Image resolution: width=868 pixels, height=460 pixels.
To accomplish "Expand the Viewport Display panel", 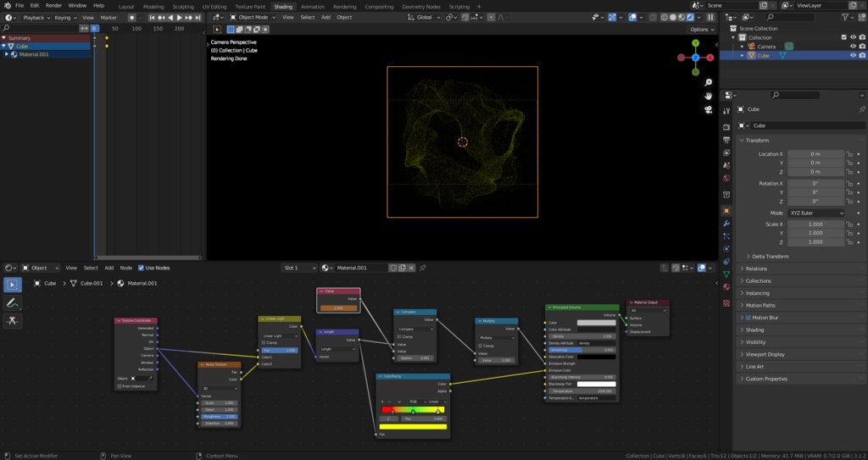I will [765, 354].
